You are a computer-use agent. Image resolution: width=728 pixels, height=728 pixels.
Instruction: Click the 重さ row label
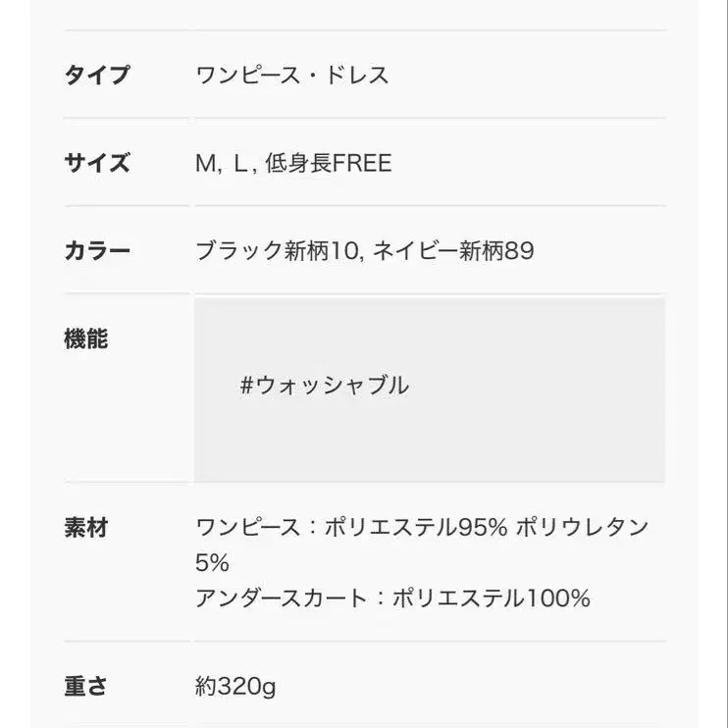coord(86,685)
